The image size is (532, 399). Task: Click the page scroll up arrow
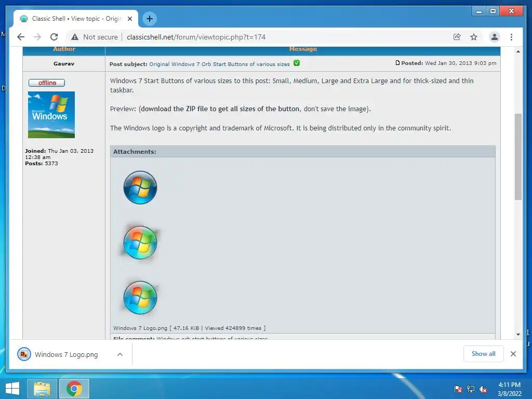point(518,51)
